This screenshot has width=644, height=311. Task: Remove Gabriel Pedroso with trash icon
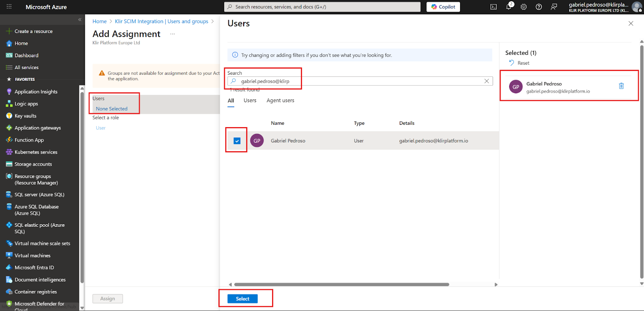621,86
